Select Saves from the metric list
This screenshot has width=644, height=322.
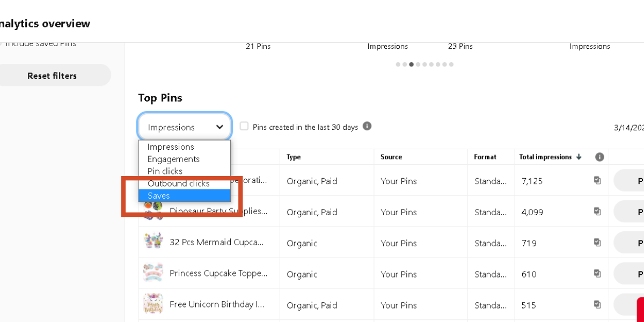[x=159, y=196]
